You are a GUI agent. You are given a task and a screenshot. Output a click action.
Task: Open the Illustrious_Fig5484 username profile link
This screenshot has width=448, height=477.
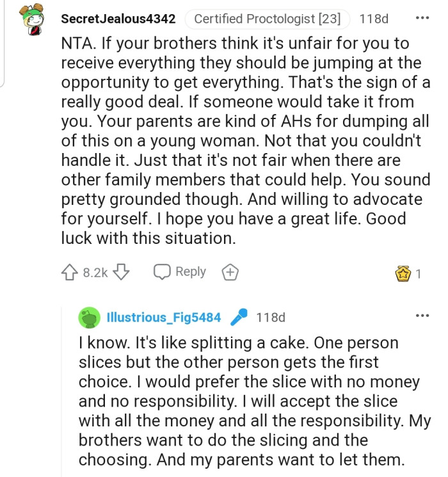[x=164, y=317]
